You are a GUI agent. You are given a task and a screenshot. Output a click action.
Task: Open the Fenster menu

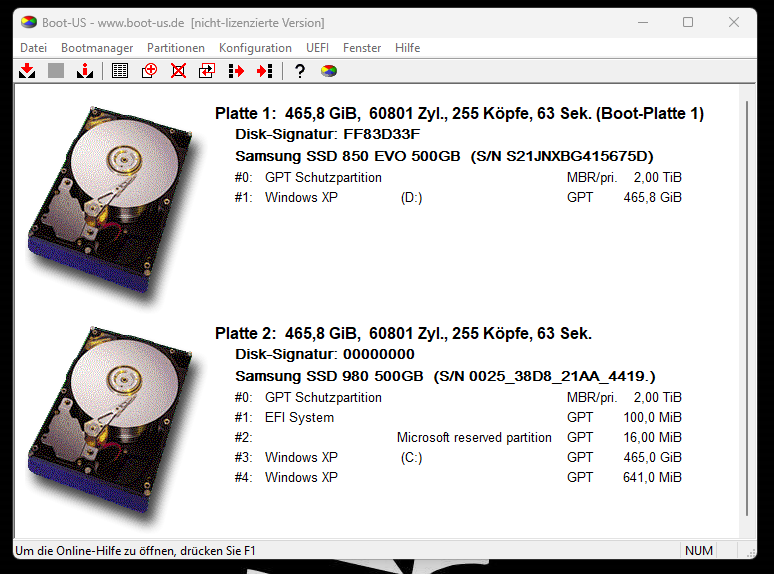(x=362, y=48)
